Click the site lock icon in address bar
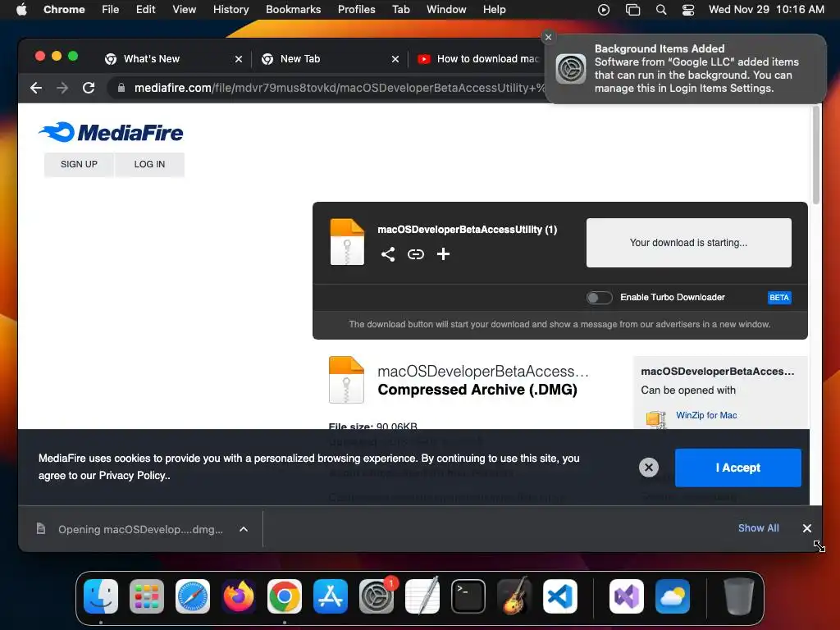 (121, 88)
